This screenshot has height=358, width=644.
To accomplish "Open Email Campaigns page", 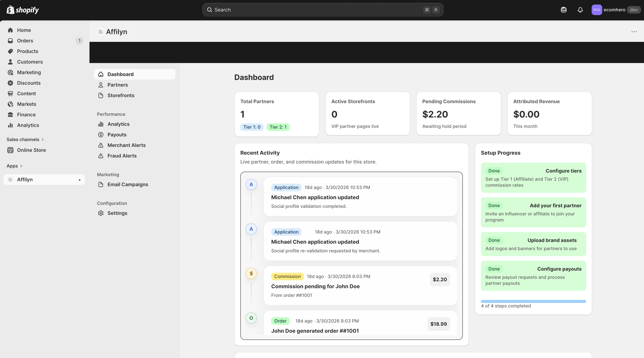I will point(134,184).
